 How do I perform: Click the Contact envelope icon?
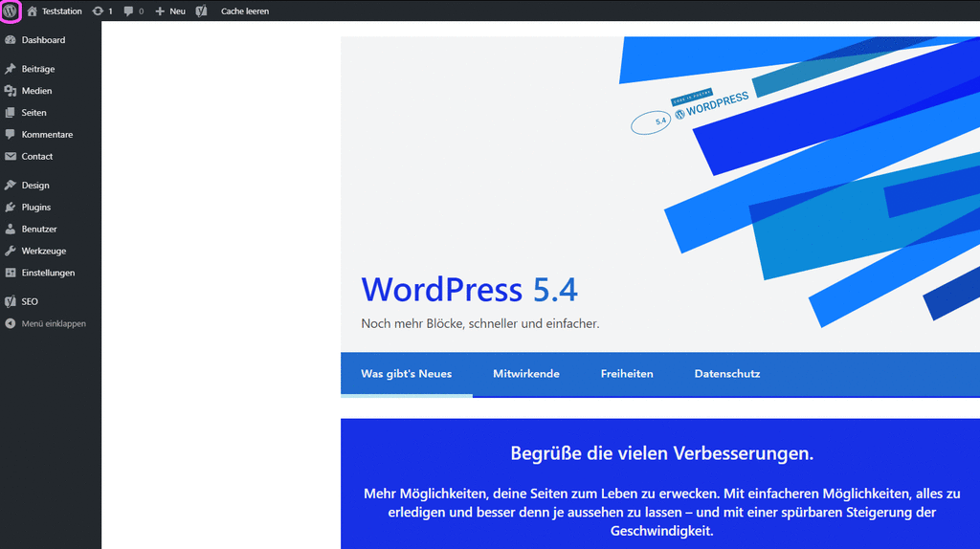pyautogui.click(x=10, y=156)
